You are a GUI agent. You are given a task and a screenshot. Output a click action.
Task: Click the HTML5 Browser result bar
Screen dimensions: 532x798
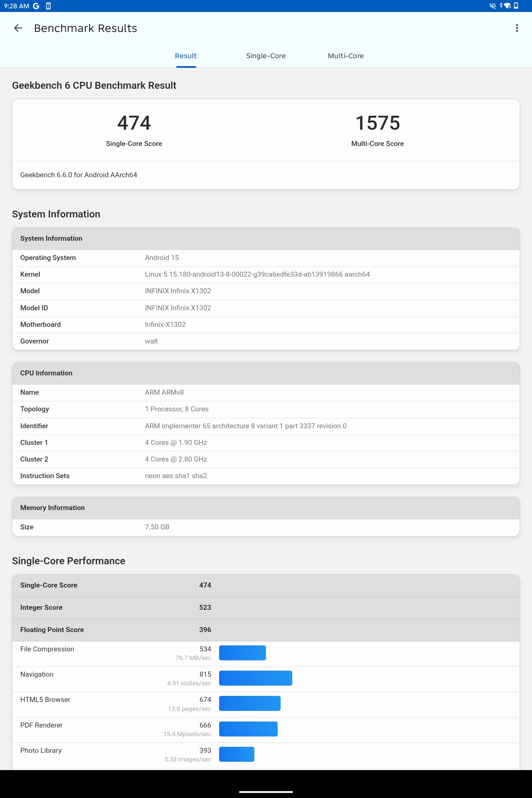point(249,703)
